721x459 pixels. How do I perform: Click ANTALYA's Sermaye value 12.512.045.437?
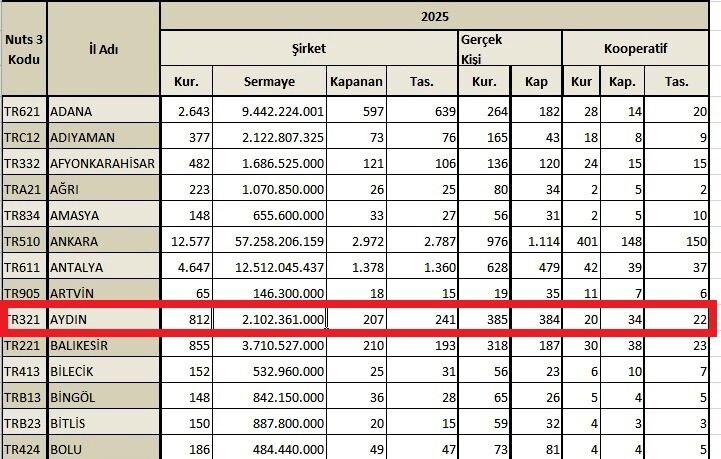pyautogui.click(x=269, y=267)
